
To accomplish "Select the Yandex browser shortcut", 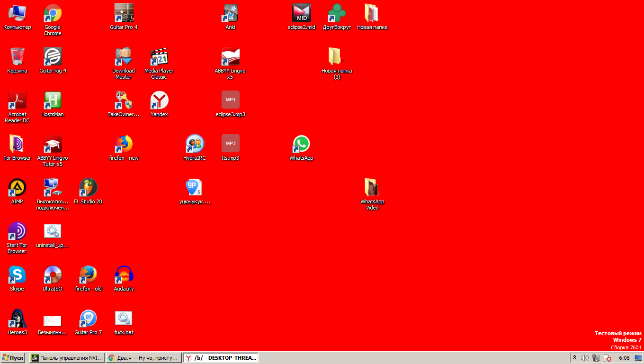I will pos(159,100).
